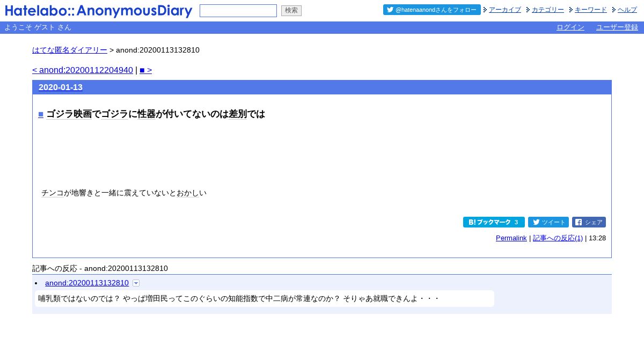Click the チンコ keyword link
This screenshot has height=338, width=644.
53,193
